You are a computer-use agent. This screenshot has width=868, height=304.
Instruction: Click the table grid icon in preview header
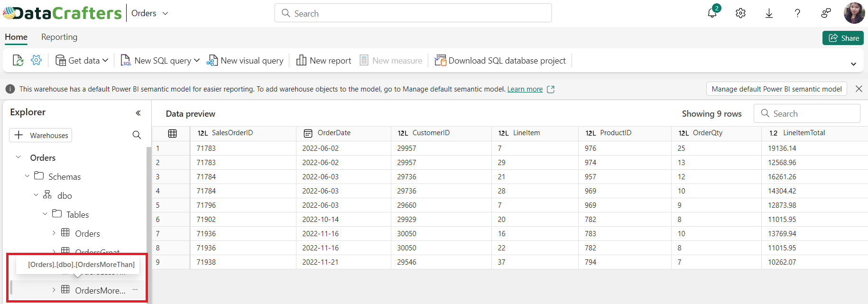(x=172, y=134)
